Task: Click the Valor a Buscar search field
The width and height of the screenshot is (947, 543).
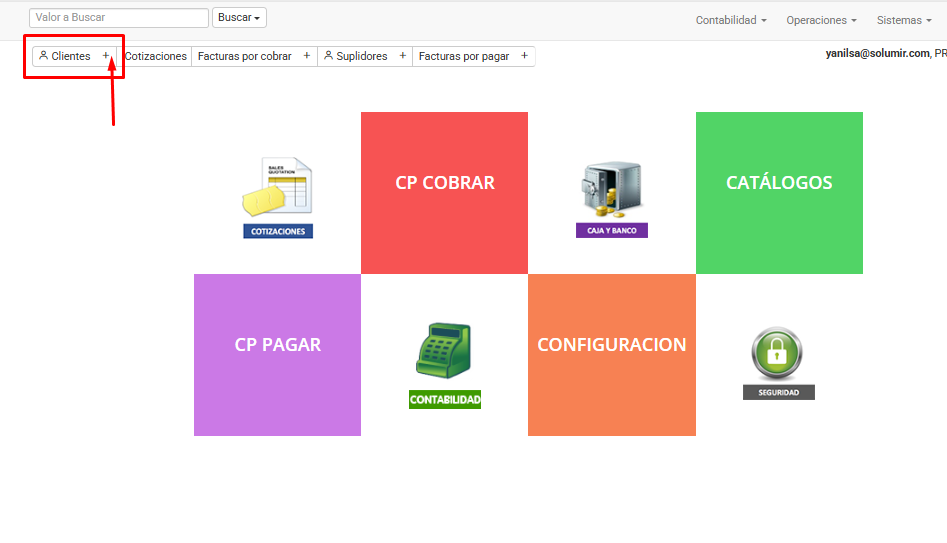Action: 119,18
